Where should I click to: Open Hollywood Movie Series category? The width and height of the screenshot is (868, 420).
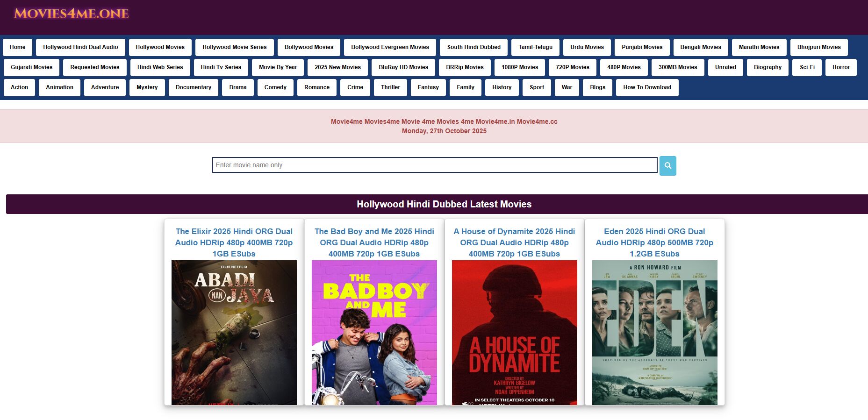pyautogui.click(x=235, y=47)
